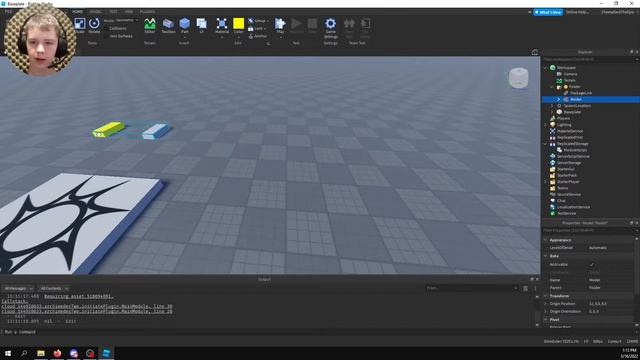
Task: Select Players service in Explorer
Action: pyautogui.click(x=563, y=118)
